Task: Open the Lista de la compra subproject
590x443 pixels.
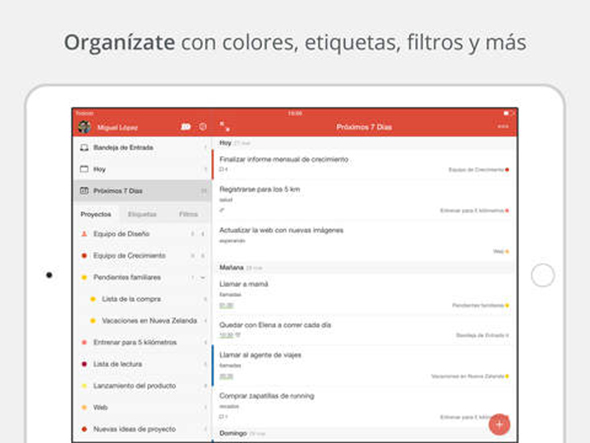Action: tap(142, 299)
